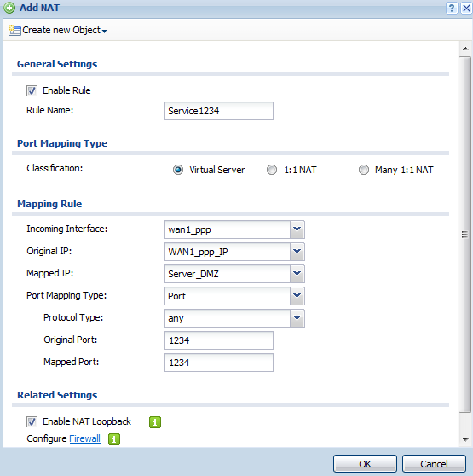This screenshot has width=473, height=476.
Task: Click the scrollbar down arrow
Action: [465, 439]
